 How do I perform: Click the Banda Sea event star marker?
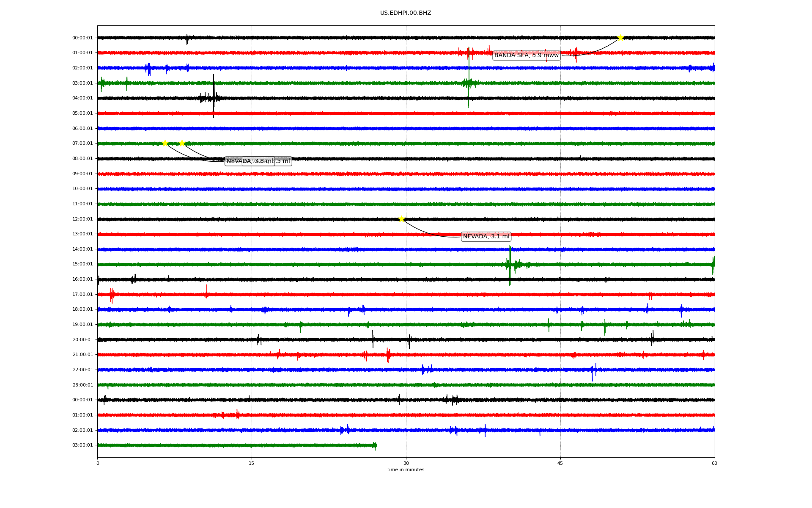pyautogui.click(x=620, y=38)
